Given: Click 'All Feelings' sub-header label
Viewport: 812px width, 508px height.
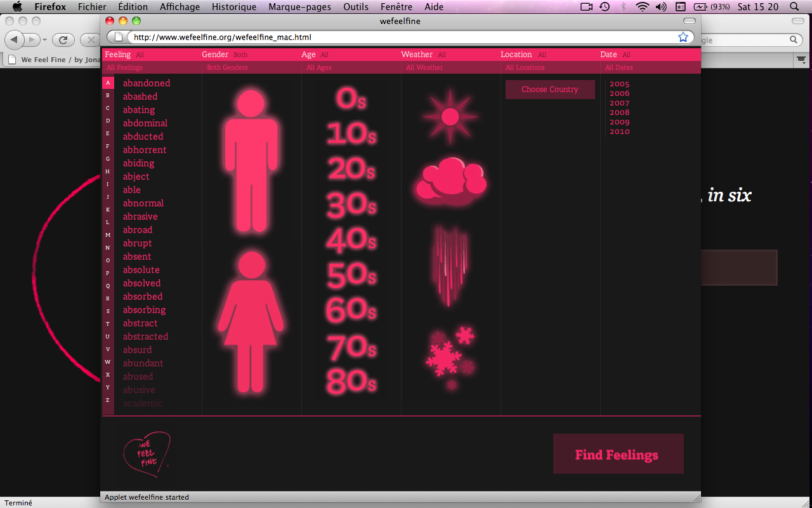Looking at the screenshot, I should click(124, 67).
